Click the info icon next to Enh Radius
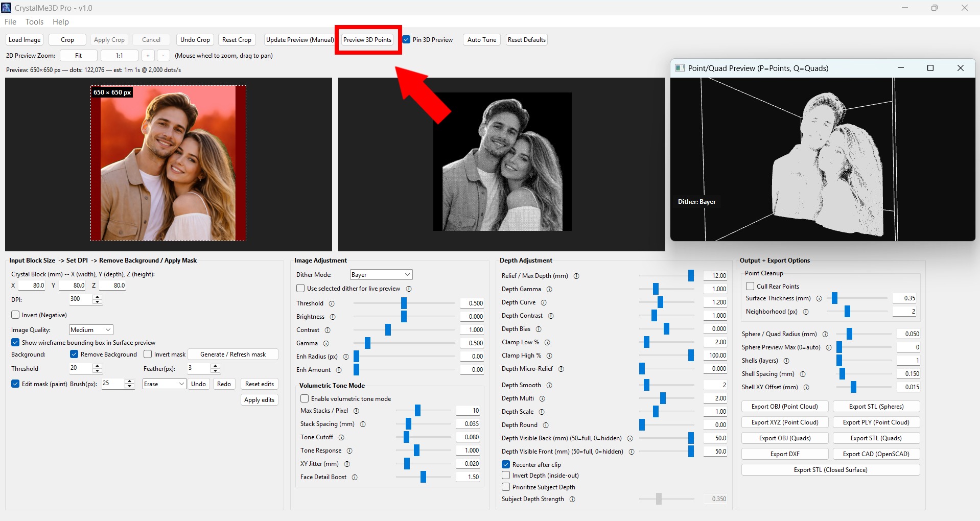 click(346, 357)
